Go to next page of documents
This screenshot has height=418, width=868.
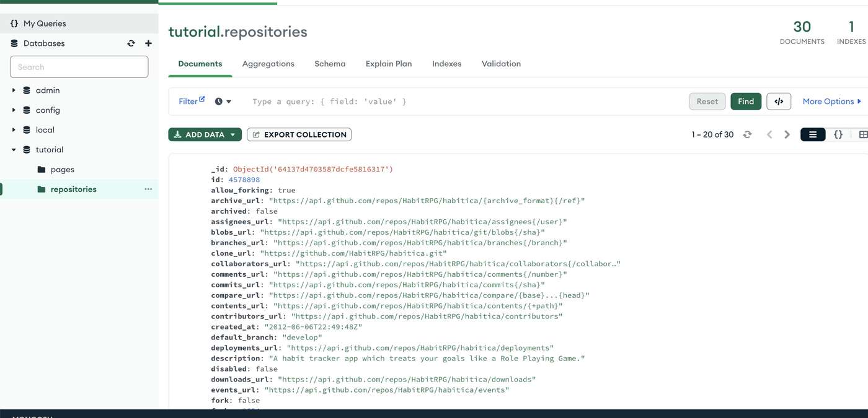click(787, 134)
